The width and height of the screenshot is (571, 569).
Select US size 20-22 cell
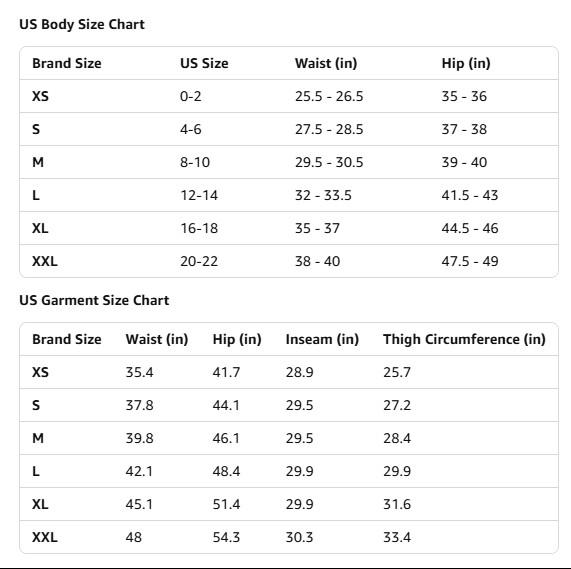pos(199,261)
